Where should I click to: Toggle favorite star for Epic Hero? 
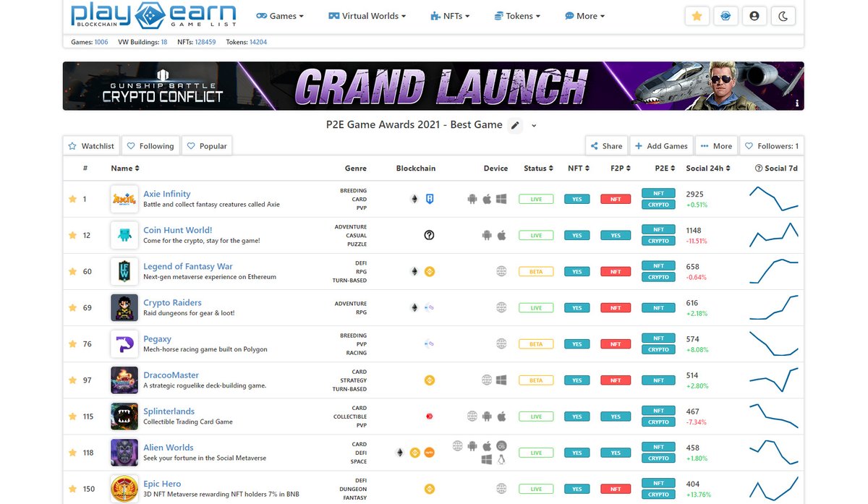[x=72, y=489]
